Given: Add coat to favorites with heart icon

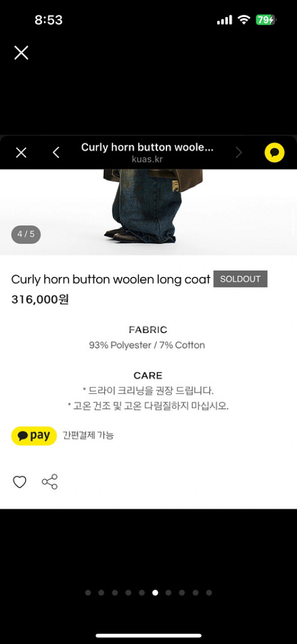Looking at the screenshot, I should click(19, 482).
